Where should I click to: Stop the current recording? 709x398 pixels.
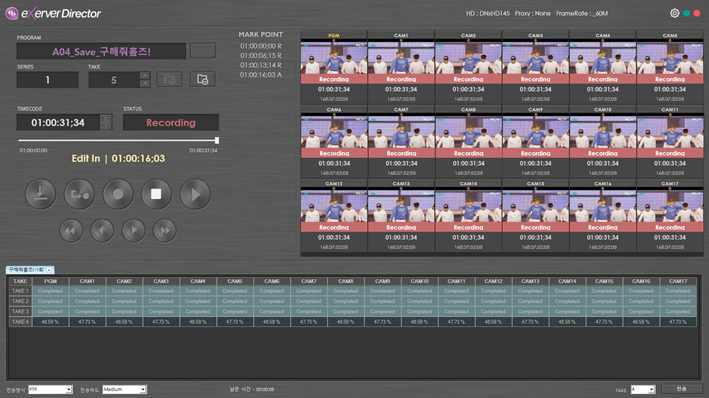coord(156,194)
